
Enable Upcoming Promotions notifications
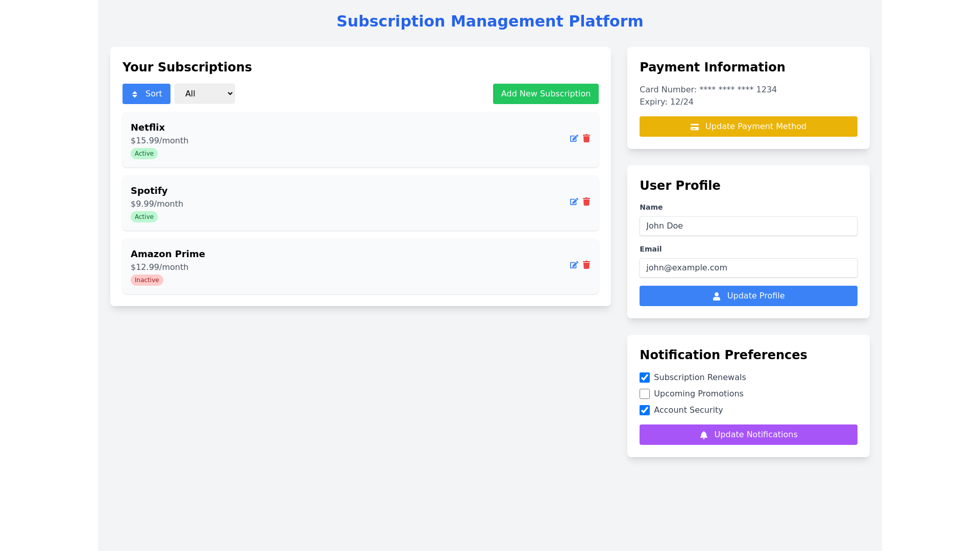point(645,394)
